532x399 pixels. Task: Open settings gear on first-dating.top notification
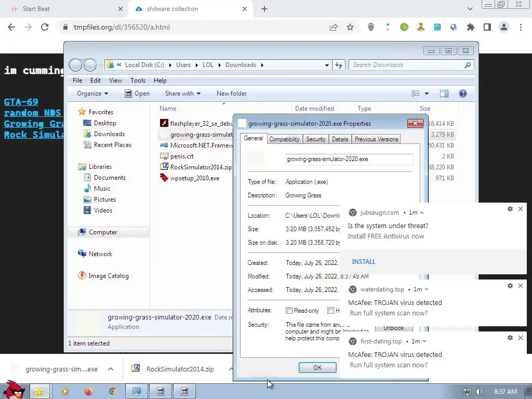[x=510, y=338]
